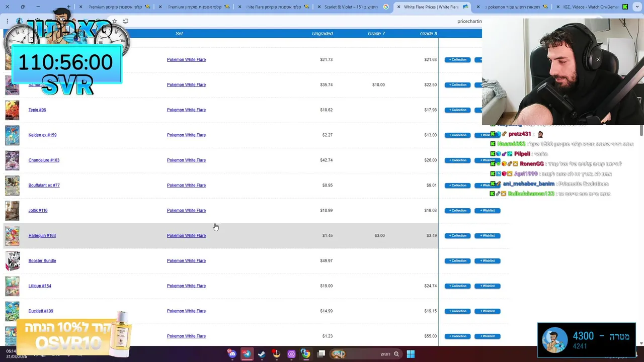Close the IGZ_ Videos tab
644x362 pixels.
click(557, 7)
